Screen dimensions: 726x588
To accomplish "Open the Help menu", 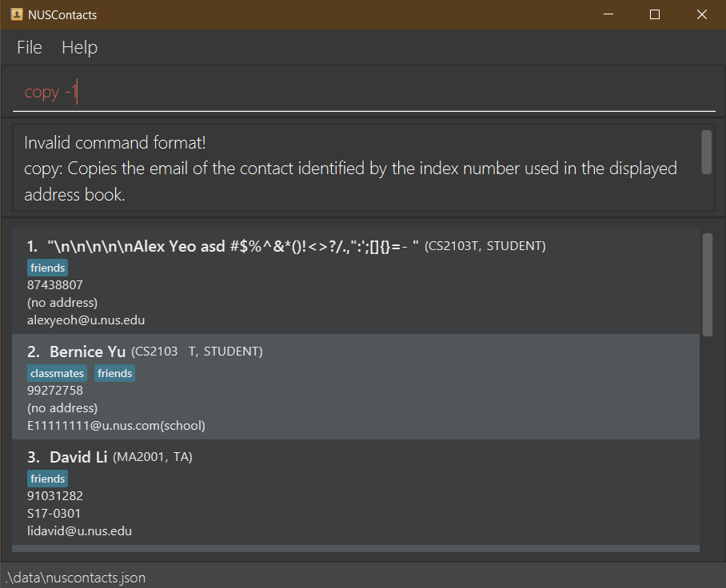I will click(x=80, y=48).
